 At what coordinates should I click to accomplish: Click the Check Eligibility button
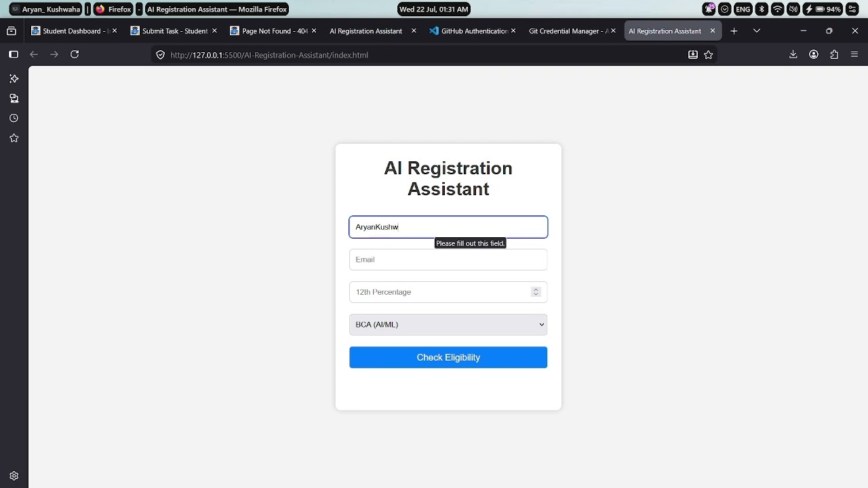(x=448, y=357)
